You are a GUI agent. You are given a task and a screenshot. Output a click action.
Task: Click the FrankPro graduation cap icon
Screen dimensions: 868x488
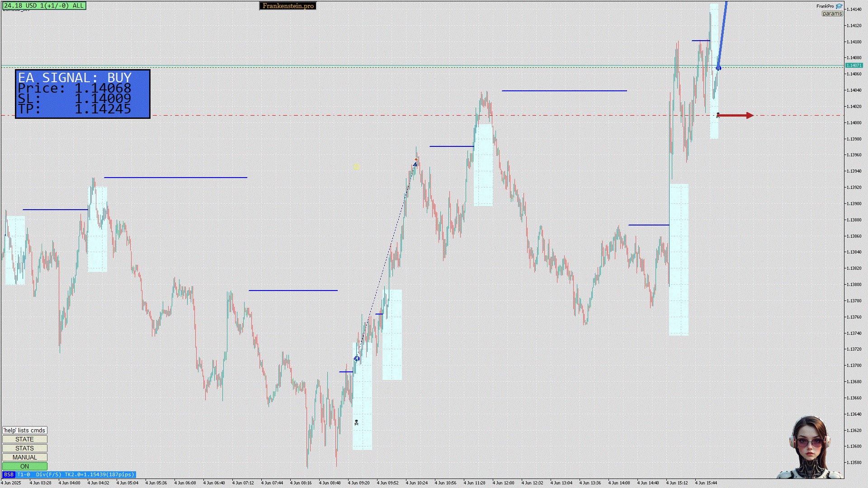839,6
